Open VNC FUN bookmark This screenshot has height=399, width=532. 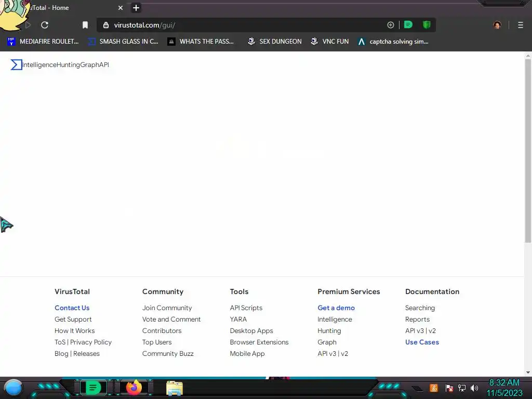coord(330,42)
